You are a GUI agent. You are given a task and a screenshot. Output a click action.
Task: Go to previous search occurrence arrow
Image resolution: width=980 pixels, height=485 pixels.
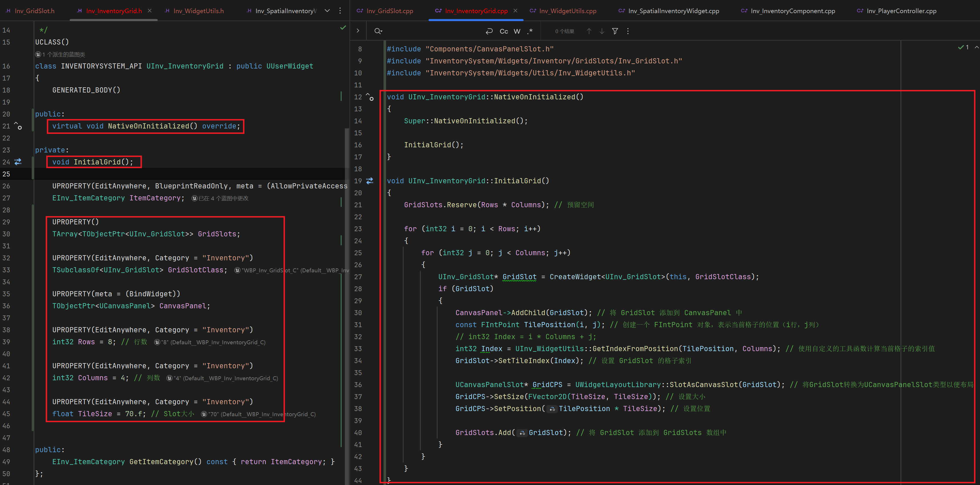point(589,31)
